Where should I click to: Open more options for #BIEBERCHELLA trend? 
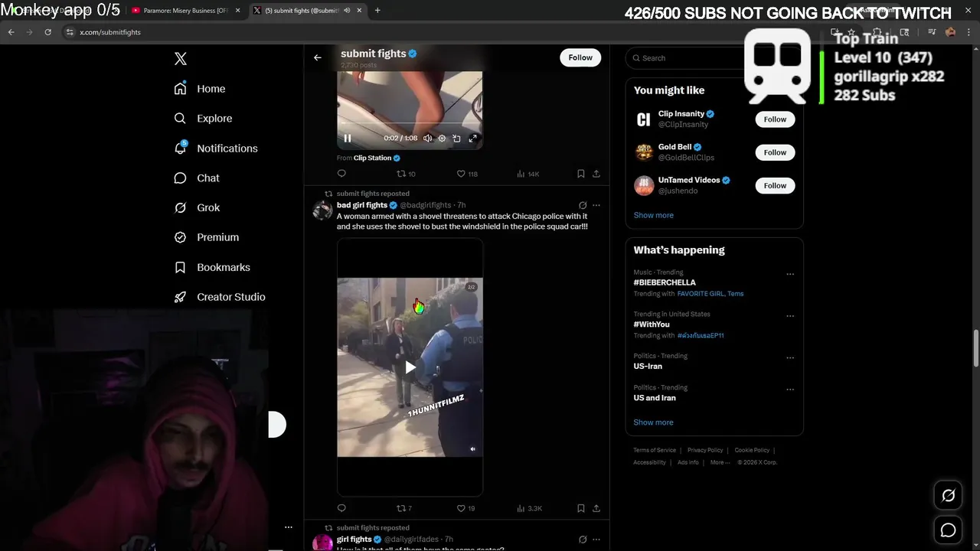point(790,274)
